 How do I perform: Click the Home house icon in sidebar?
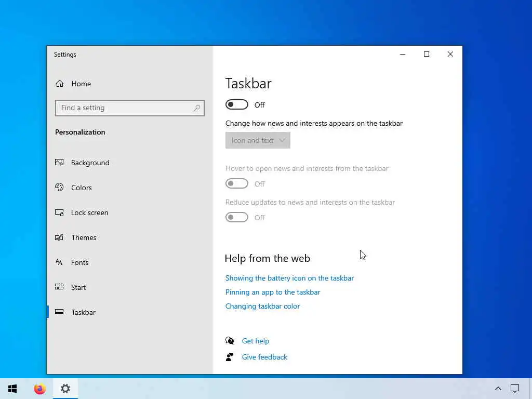point(60,84)
